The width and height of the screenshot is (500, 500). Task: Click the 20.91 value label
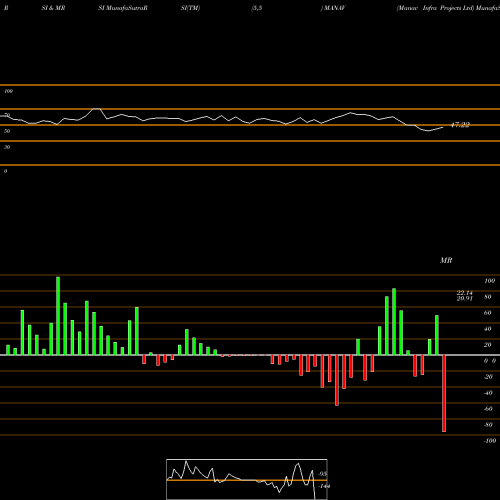465,298
